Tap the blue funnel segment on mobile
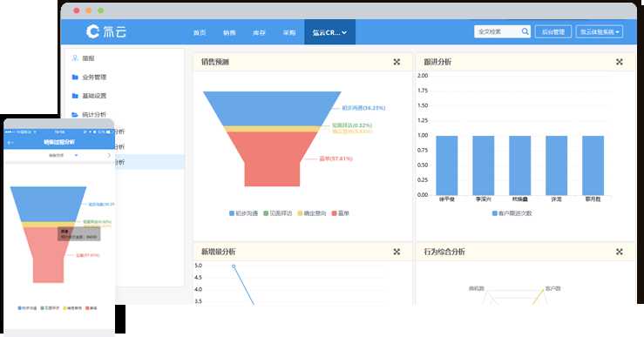Screen dimensions: 644x337 (x=48, y=204)
